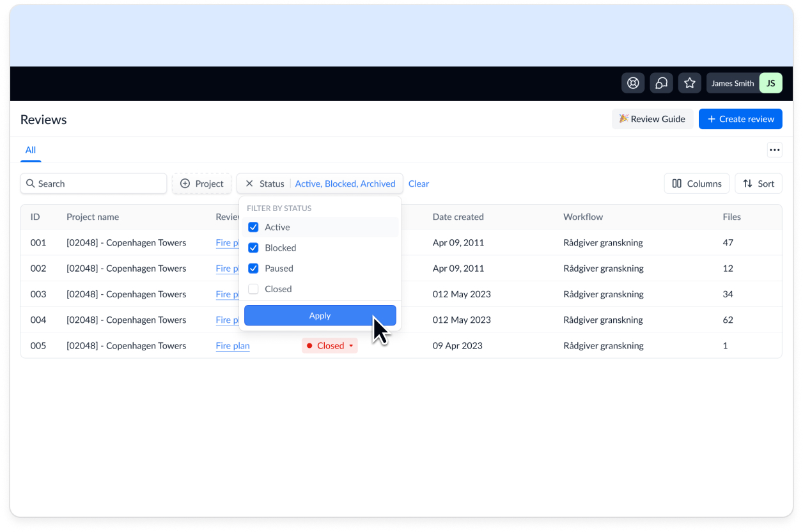Open the Status filter value dropdown
This screenshot has height=532, width=803.
click(x=345, y=184)
